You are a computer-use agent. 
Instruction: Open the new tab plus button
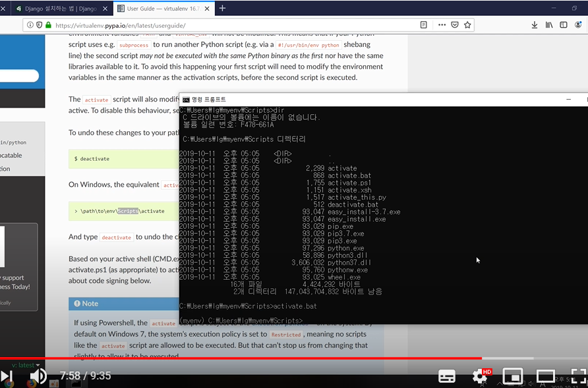(222, 9)
